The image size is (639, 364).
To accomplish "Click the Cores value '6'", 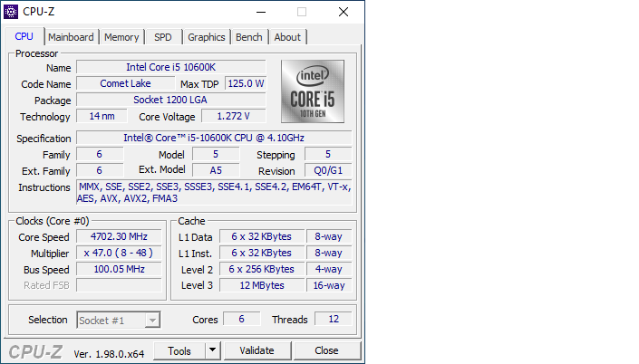I will (242, 319).
